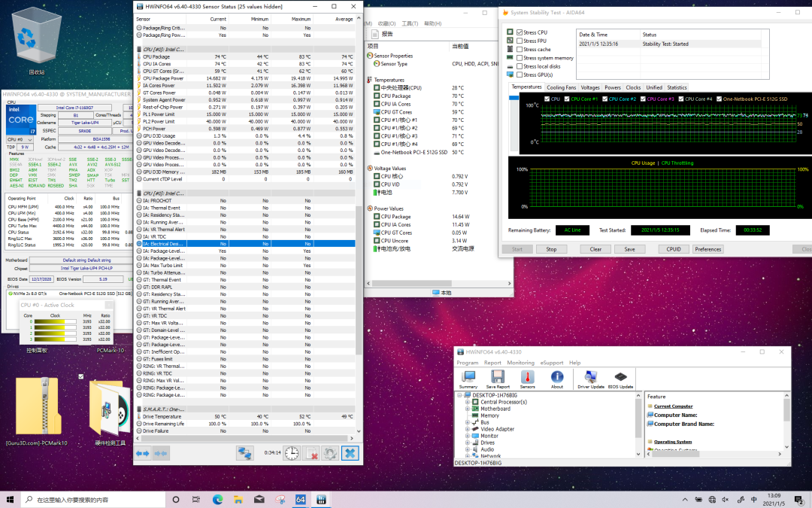This screenshot has height=508, width=812.
Task: Toggle the CPU Core #1 graph checkbox
Action: (x=567, y=99)
